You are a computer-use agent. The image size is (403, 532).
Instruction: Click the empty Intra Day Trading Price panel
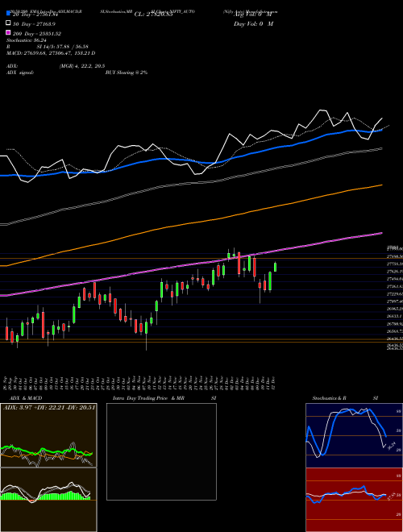click(x=161, y=451)
